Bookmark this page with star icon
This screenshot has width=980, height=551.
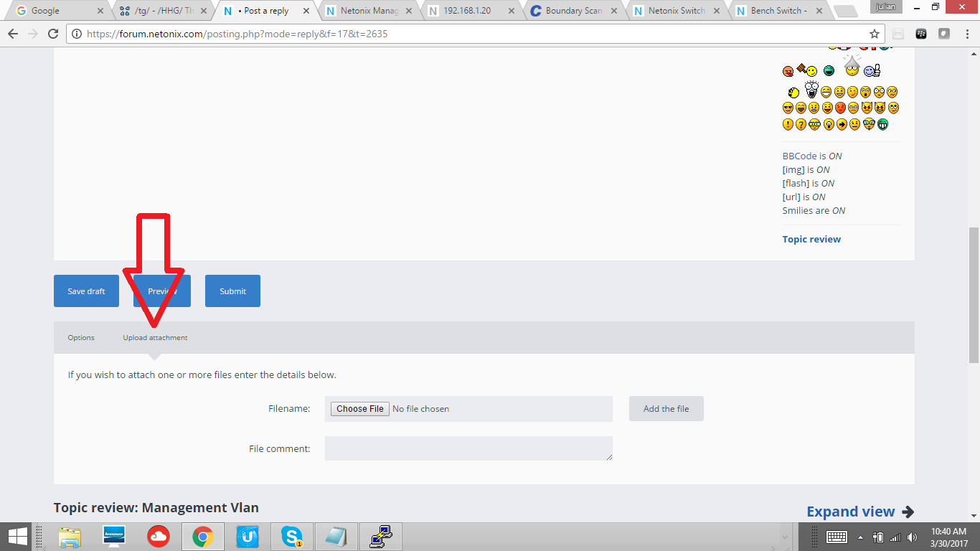(x=874, y=34)
